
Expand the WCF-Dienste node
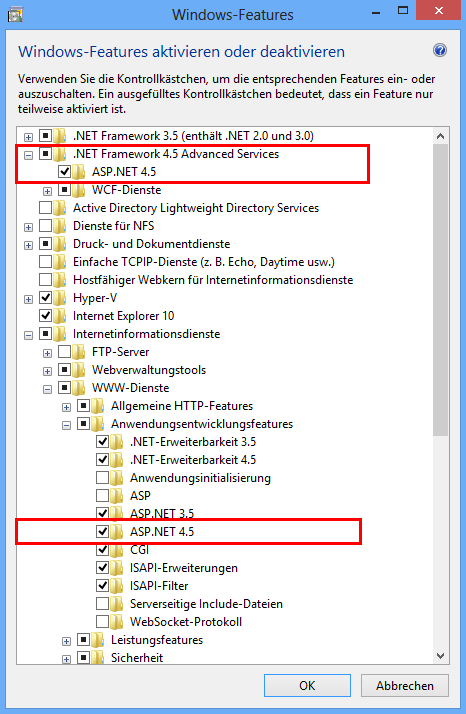click(x=47, y=191)
